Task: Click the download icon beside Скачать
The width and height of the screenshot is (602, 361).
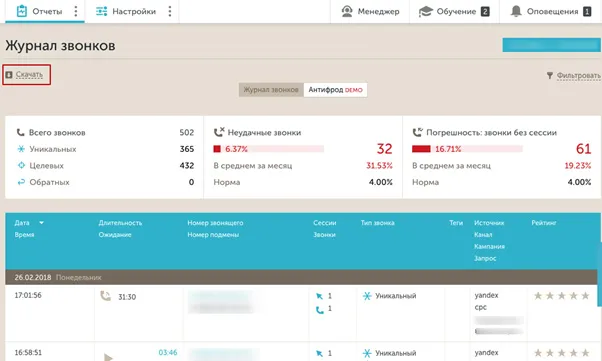Action: pos(9,75)
